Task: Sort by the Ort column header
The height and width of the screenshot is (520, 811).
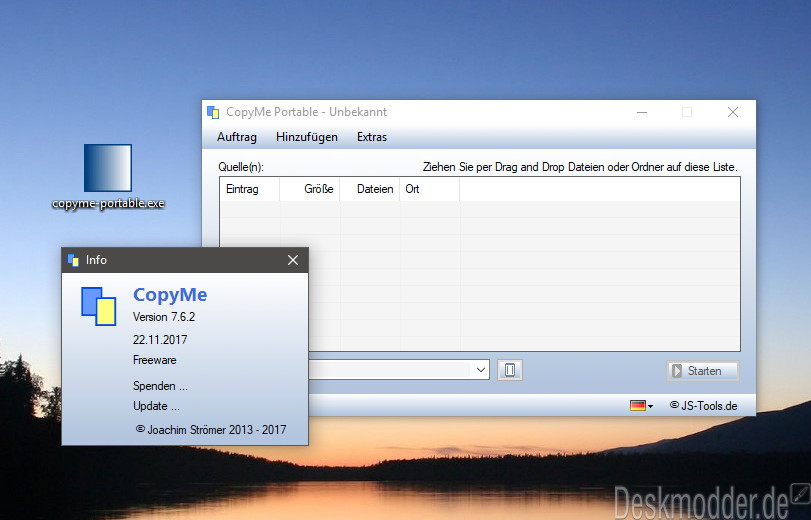Action: 430,189
